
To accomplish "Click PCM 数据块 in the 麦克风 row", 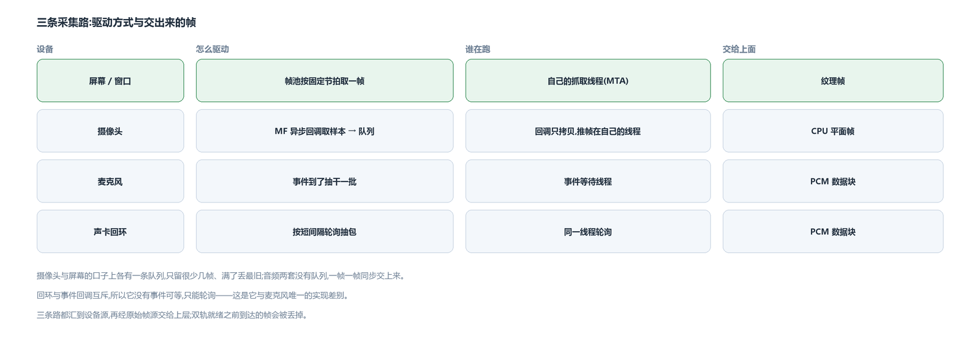I will (x=833, y=181).
